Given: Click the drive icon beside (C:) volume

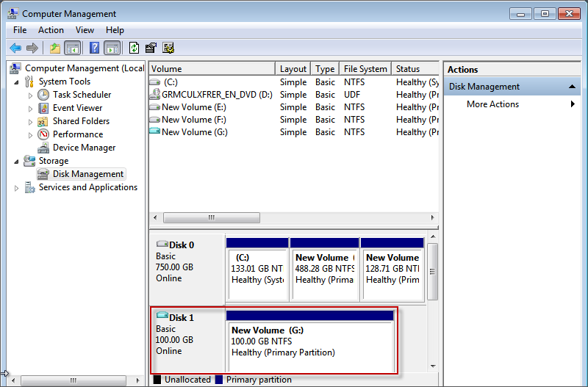Looking at the screenshot, I should click(x=154, y=82).
